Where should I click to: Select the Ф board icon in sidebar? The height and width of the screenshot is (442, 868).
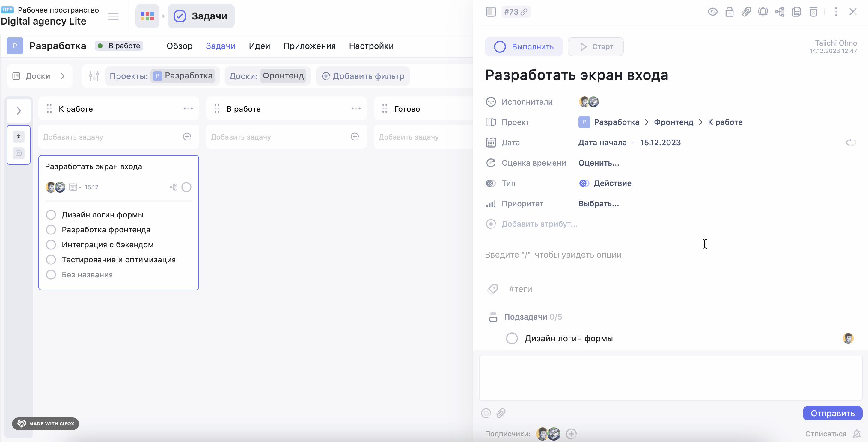pyautogui.click(x=19, y=136)
